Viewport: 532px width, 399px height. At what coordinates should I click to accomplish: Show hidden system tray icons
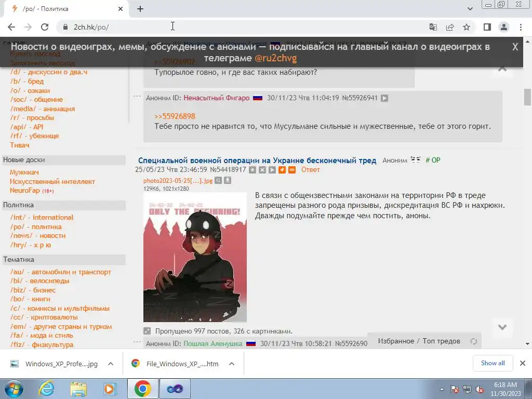(x=442, y=390)
